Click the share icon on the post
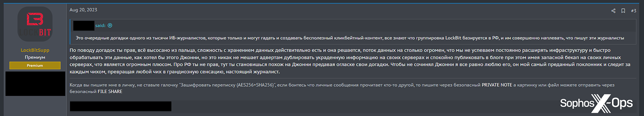The width and height of the screenshot is (644, 116). pos(613,11)
